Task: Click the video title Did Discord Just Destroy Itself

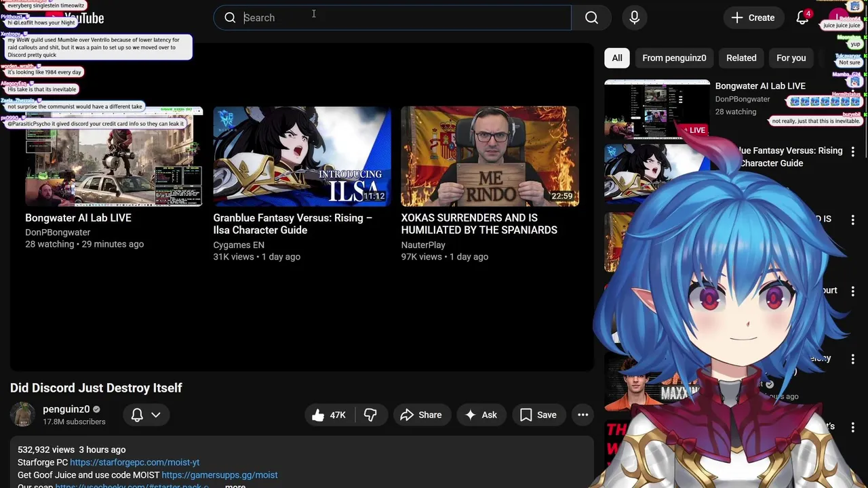Action: point(96,388)
